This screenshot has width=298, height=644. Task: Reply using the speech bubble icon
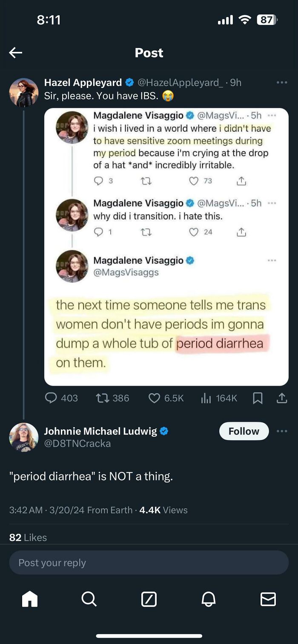coord(51,398)
